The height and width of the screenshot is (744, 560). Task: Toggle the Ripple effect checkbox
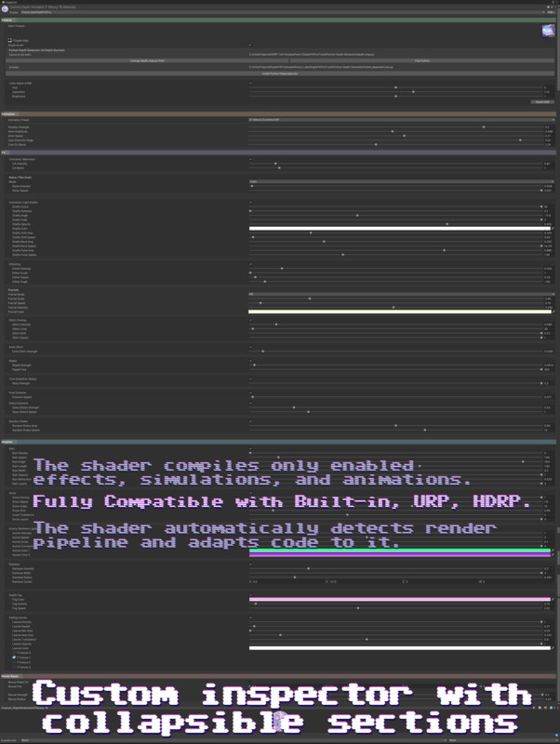click(x=250, y=361)
